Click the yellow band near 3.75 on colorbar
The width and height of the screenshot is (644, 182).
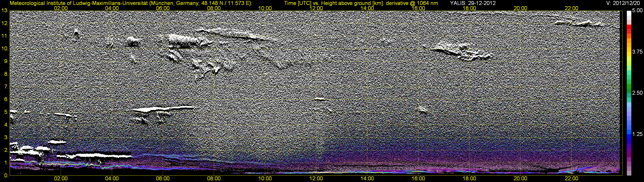click(x=629, y=52)
